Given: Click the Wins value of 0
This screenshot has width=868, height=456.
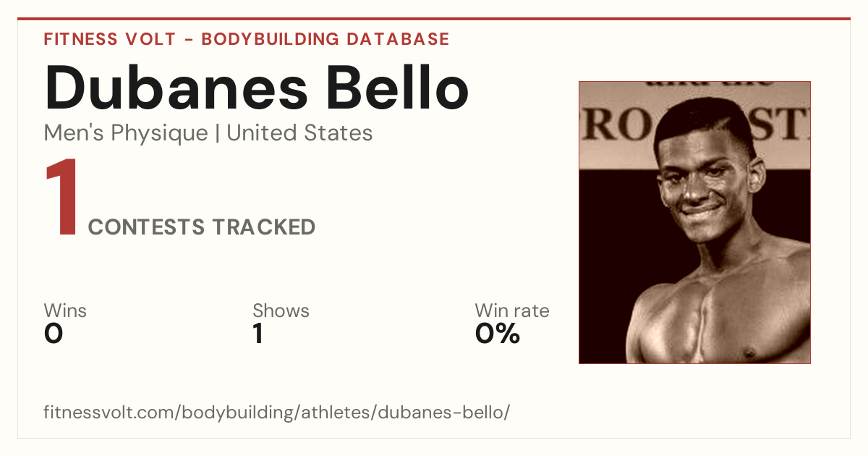Looking at the screenshot, I should coord(54,334).
